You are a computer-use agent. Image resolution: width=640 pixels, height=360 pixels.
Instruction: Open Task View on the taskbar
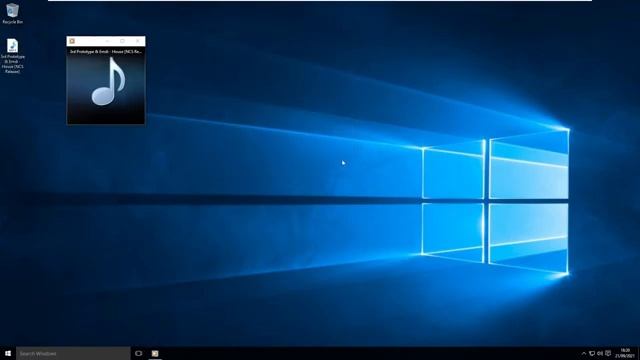point(139,353)
